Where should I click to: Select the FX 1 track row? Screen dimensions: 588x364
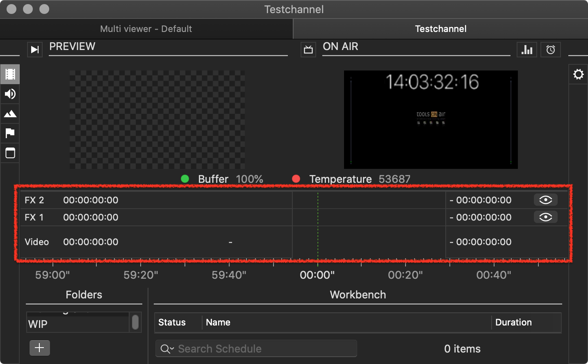(294, 217)
